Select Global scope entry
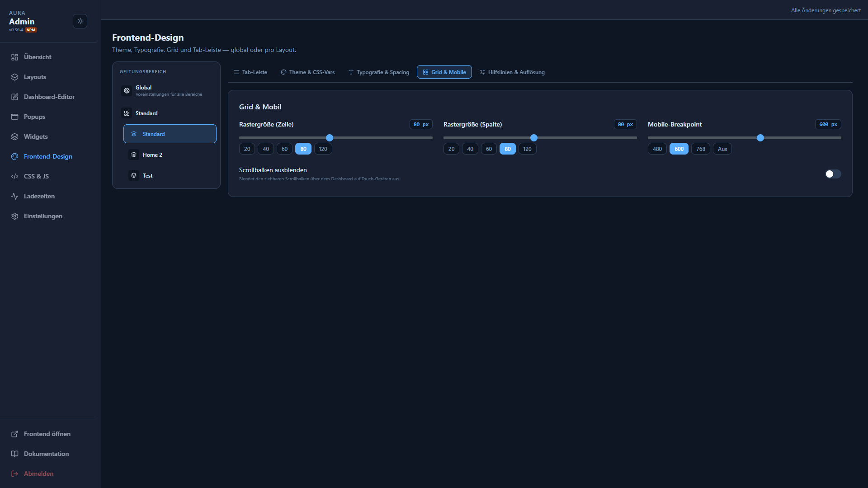868x488 pixels. click(x=166, y=90)
